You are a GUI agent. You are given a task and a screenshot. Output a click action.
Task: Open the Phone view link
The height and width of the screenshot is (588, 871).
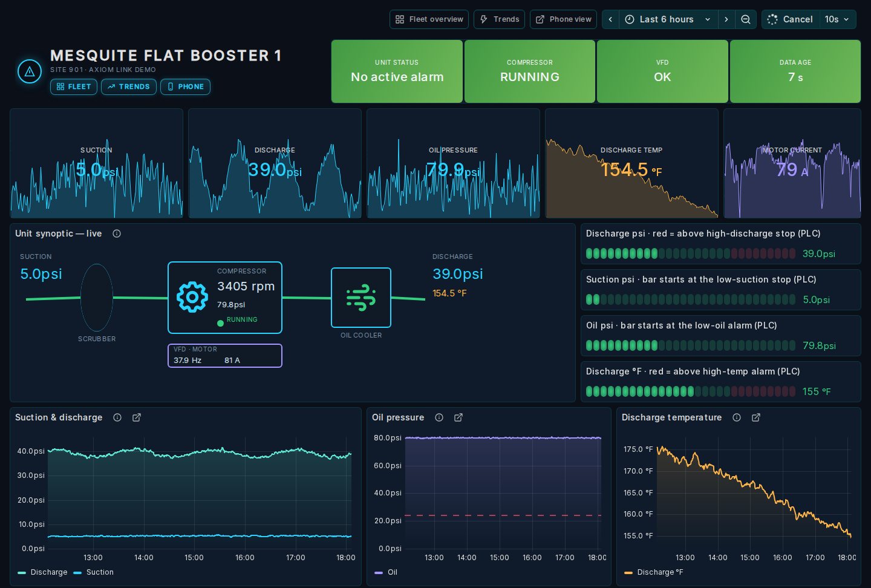click(563, 19)
